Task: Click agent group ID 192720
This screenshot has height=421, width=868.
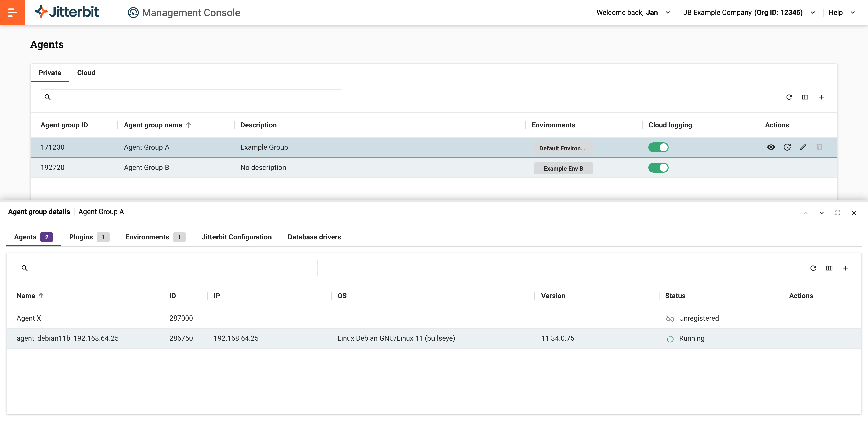Action: coord(52,168)
